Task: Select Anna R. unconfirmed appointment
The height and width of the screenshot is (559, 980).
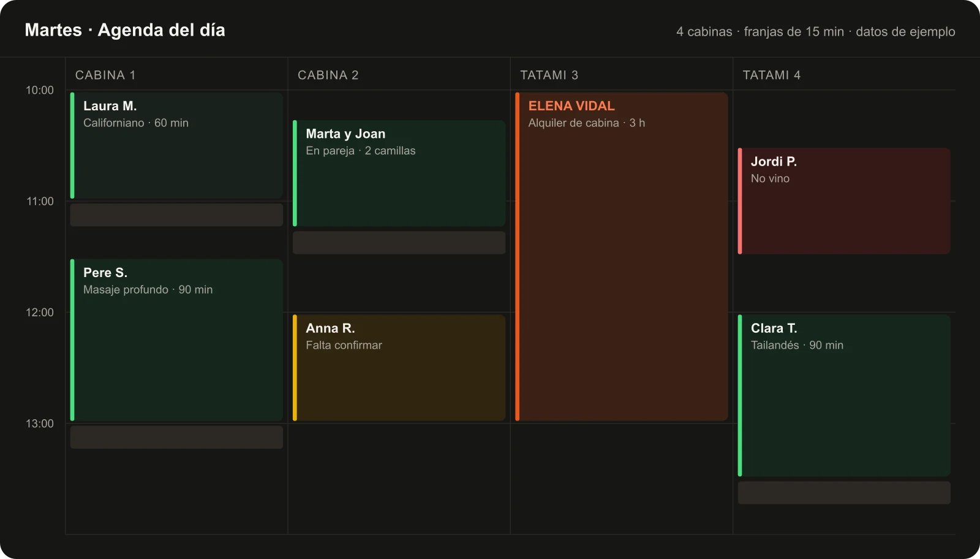Action: click(x=399, y=368)
